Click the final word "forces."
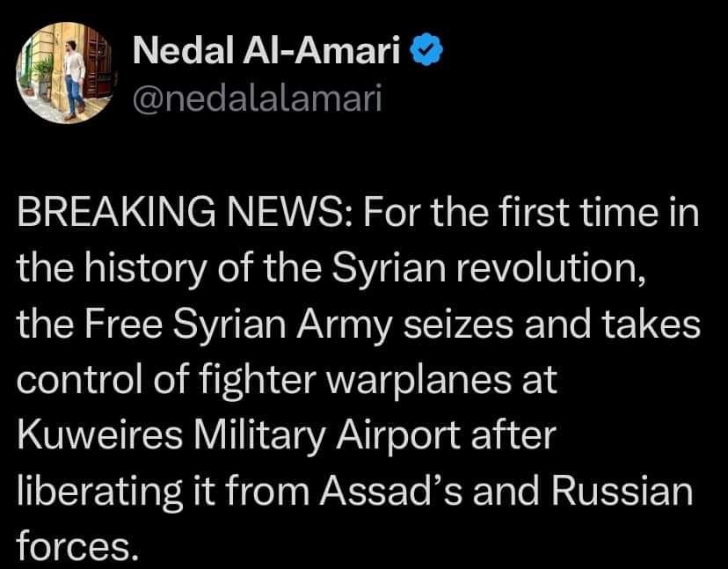 click(x=78, y=545)
